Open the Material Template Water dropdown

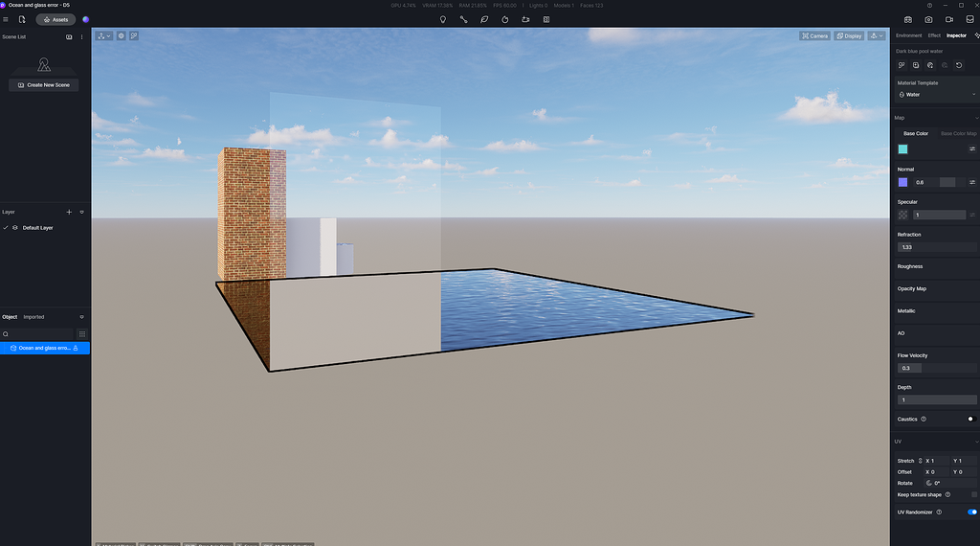point(936,95)
